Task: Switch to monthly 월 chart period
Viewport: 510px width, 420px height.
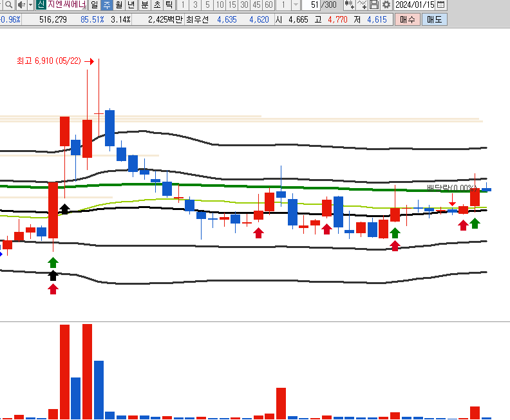Action: [x=119, y=5]
